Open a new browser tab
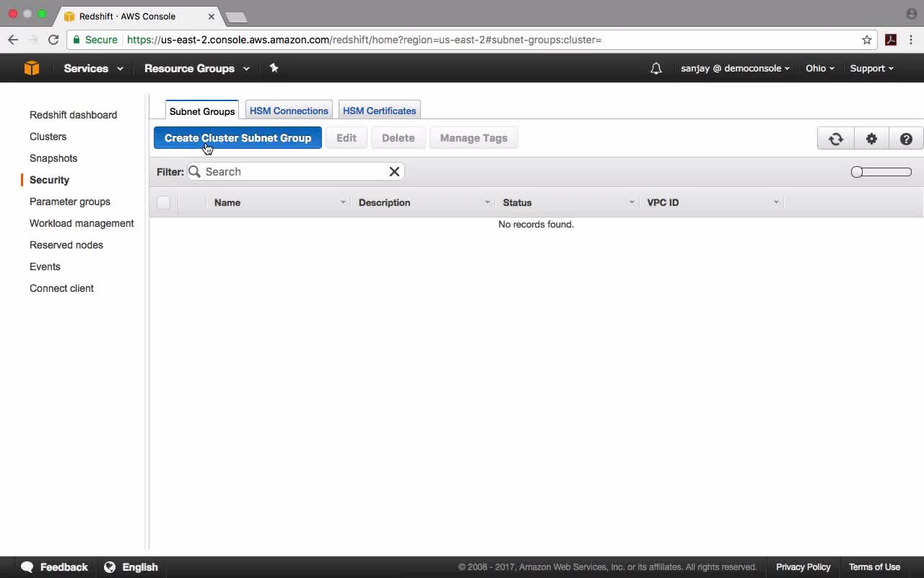Screen dimensions: 924x578 [236, 17]
